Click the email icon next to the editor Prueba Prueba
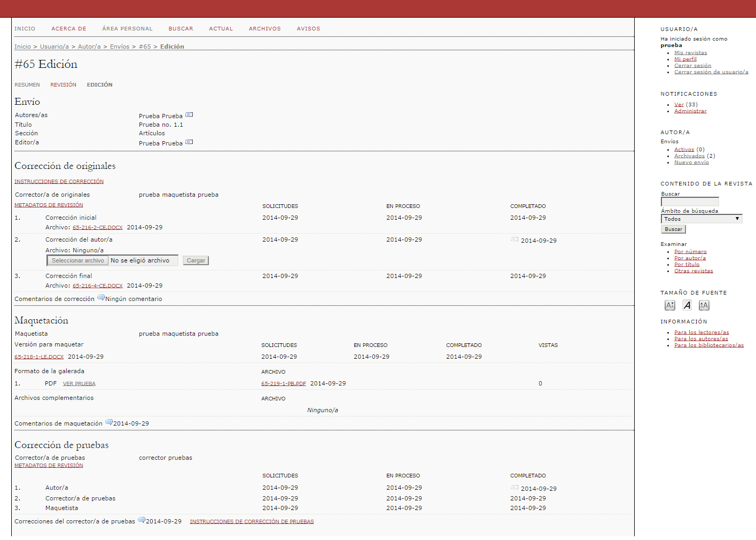Viewport: 756px width, 540px height. [x=189, y=142]
